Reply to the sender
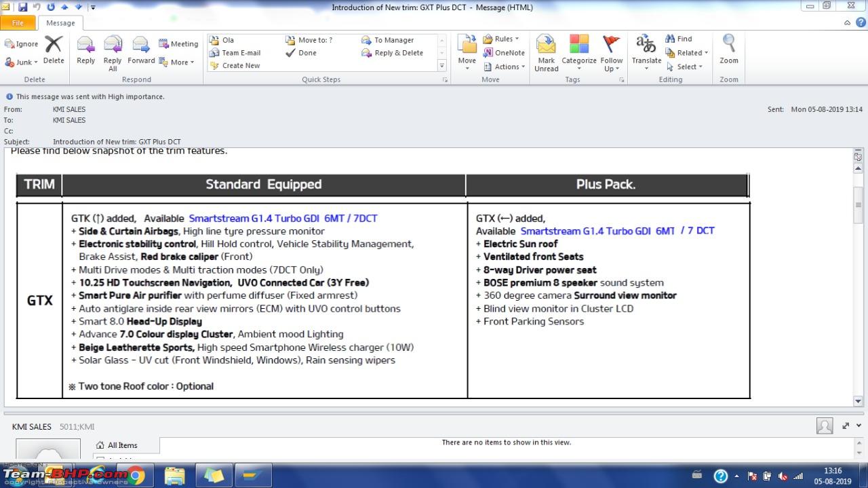The image size is (868, 488). 86,50
